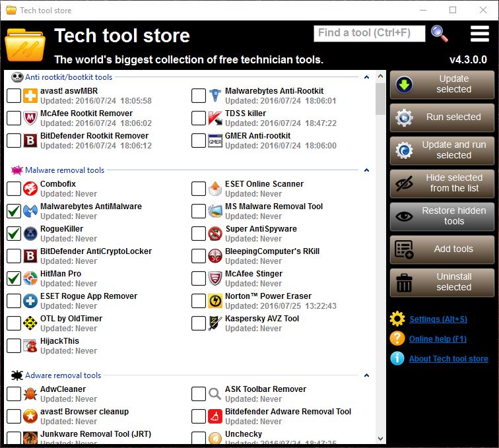Click the scrollbar up arrow
This screenshot has width=499, height=448.
click(380, 76)
